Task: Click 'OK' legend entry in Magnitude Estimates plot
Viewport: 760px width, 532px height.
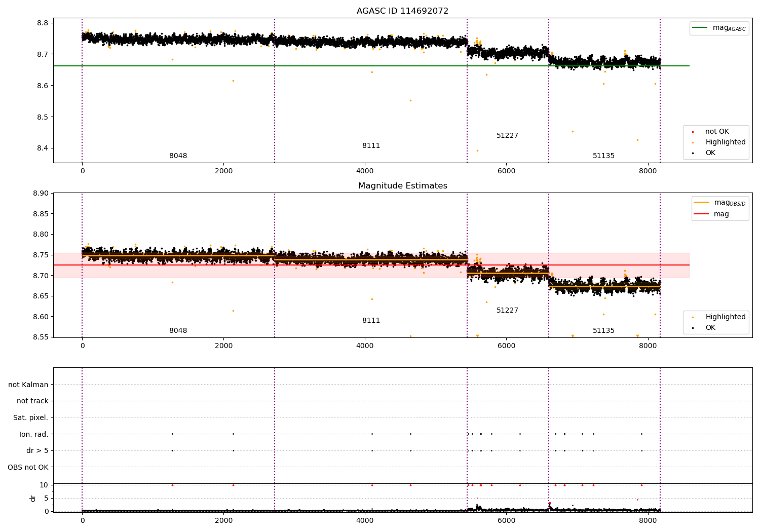Action: tap(704, 327)
